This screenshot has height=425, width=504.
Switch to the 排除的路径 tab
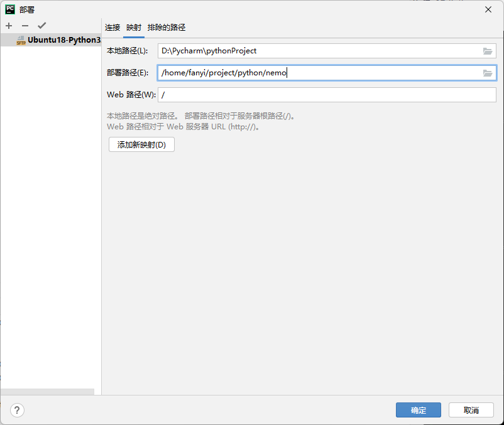point(167,28)
